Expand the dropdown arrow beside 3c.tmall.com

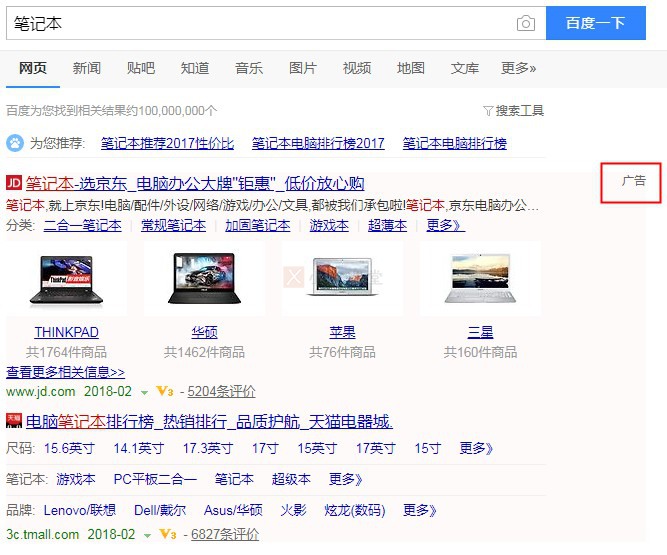coord(147,535)
